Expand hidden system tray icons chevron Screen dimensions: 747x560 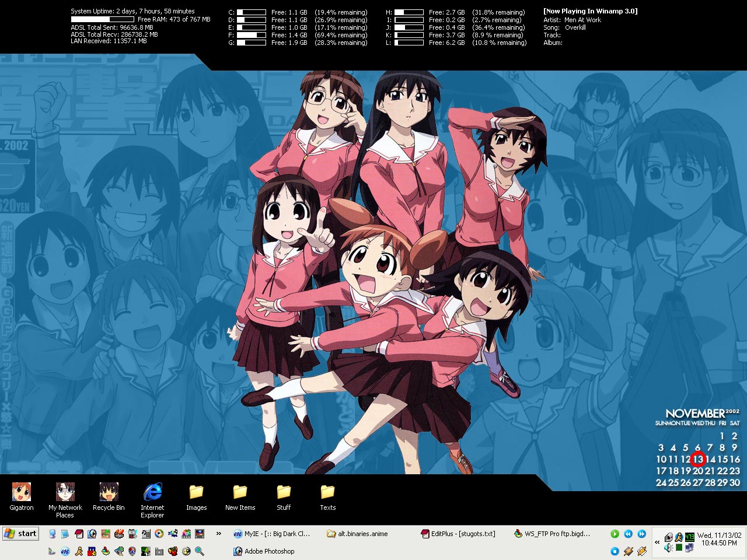pos(657,542)
